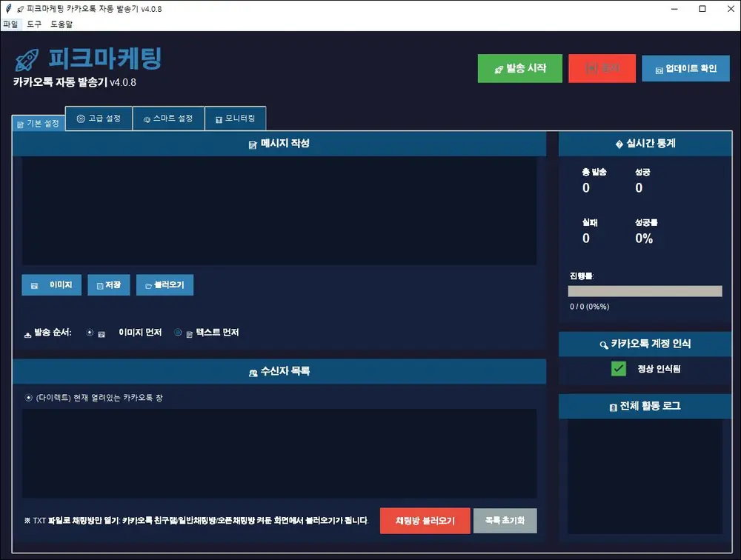Click the feather app icon in title bar

(8, 8)
